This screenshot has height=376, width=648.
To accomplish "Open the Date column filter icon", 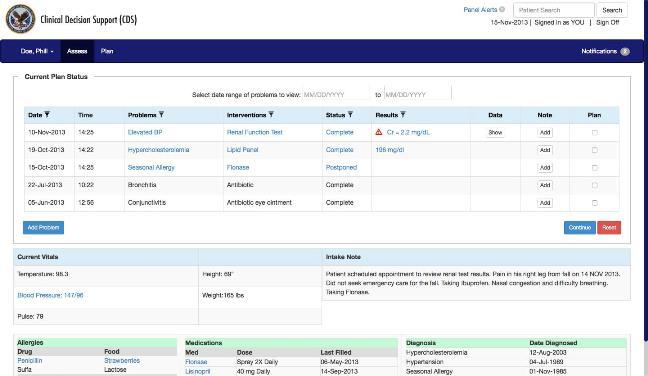I will [x=47, y=114].
